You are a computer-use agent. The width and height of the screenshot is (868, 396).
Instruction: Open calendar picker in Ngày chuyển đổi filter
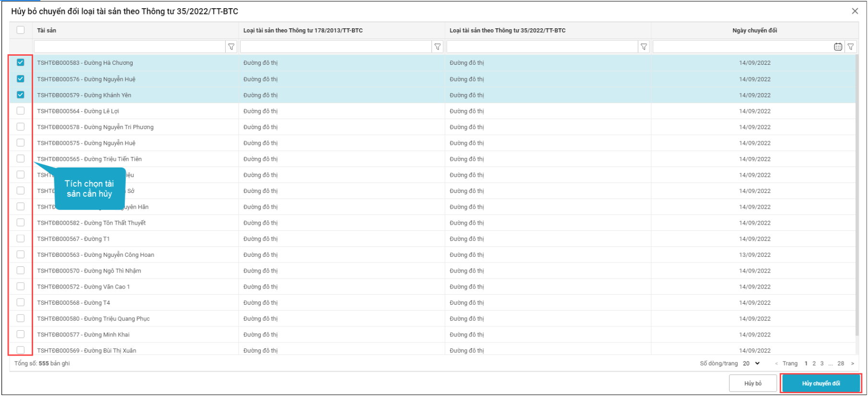(838, 47)
